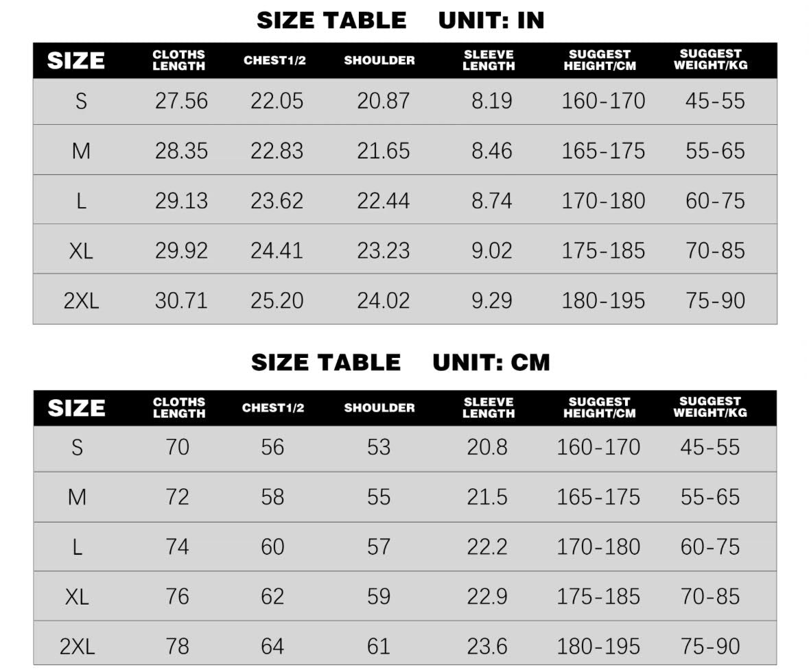Select the XL size label in inch table
The image size is (809, 672).
pyautogui.click(x=81, y=251)
